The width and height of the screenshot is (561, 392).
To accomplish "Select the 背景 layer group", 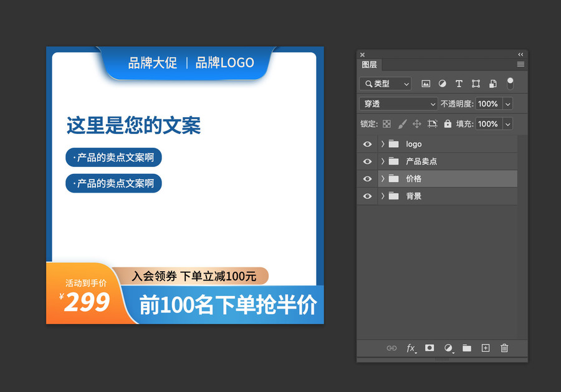I will (447, 196).
